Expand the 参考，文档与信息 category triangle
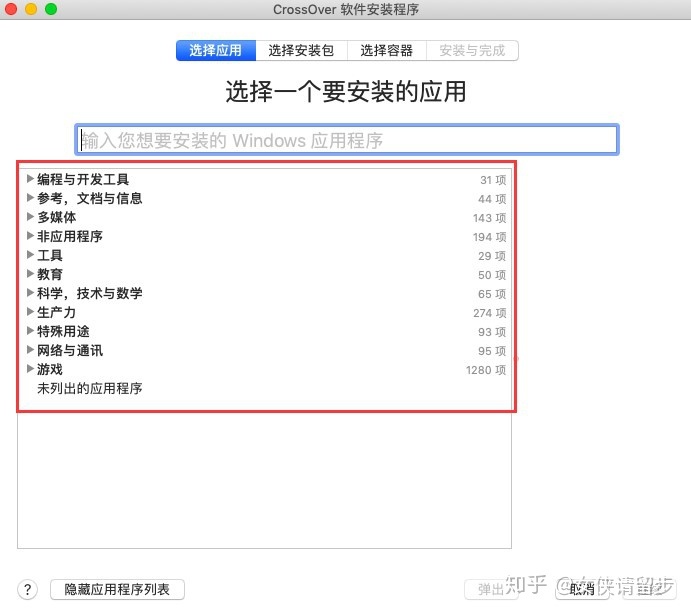 (x=30, y=197)
